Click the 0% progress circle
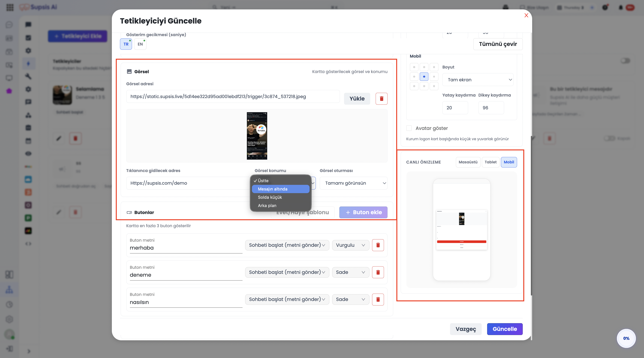 [626, 338]
